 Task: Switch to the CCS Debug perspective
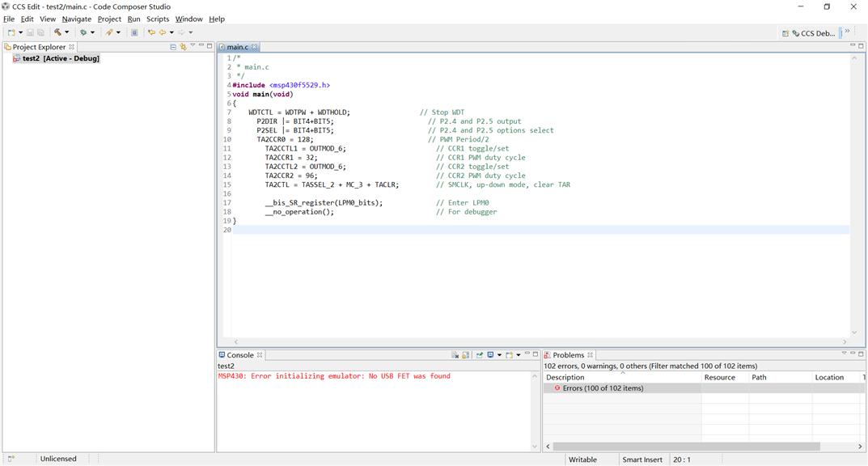click(813, 33)
